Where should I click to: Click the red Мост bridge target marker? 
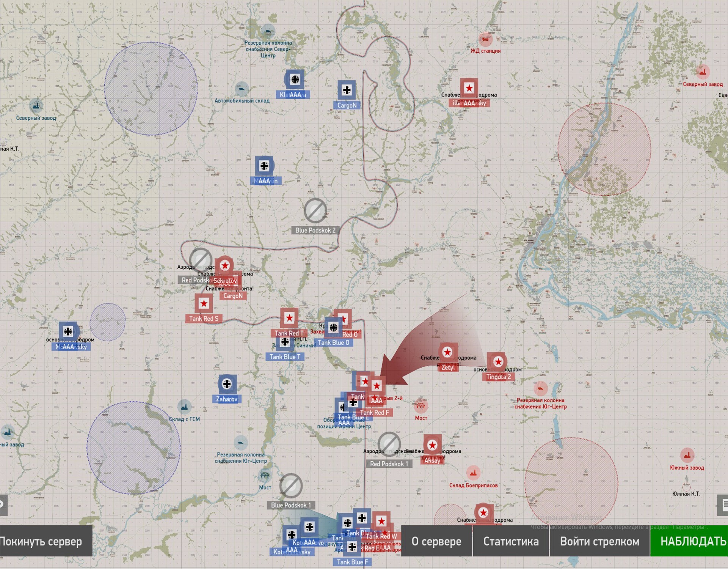click(420, 406)
